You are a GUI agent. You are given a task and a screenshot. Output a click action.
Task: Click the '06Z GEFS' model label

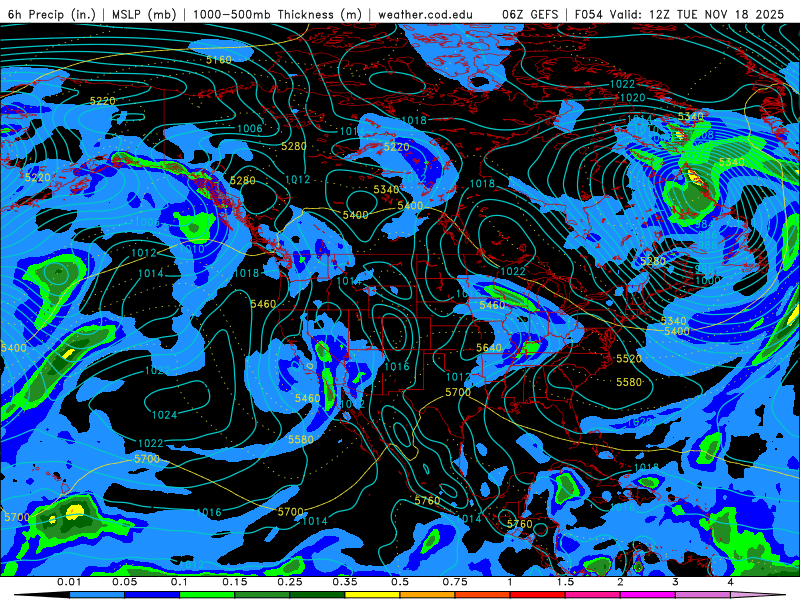pyautogui.click(x=530, y=14)
